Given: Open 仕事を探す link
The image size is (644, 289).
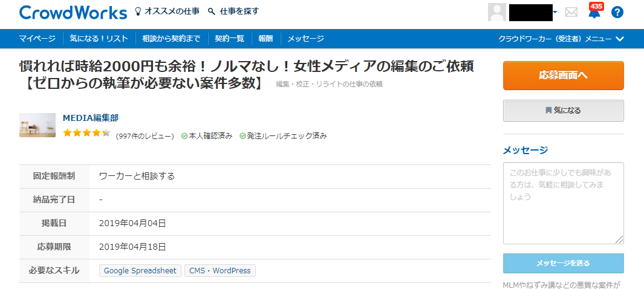Looking at the screenshot, I should (239, 11).
